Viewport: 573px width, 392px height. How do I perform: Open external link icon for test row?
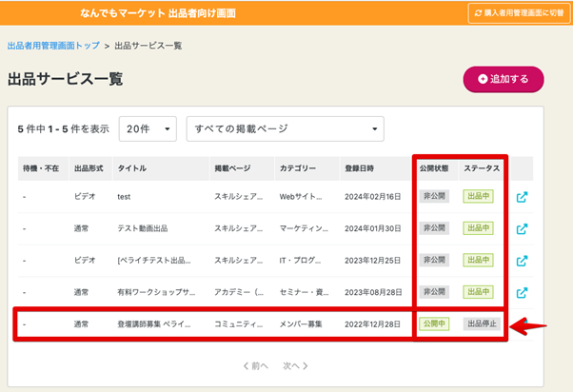[523, 198]
